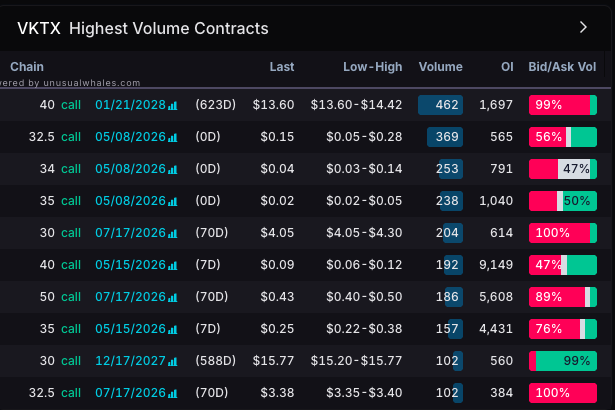Click the 204 volume cell

447,233
